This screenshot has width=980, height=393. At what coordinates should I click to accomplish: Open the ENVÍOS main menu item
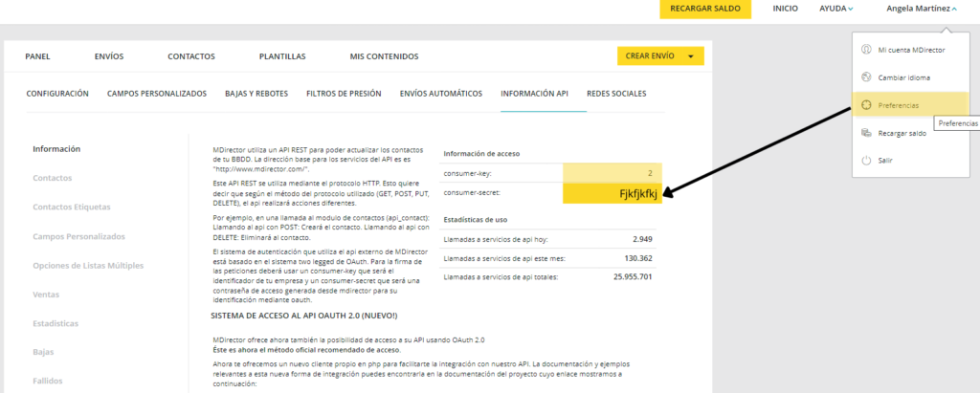[109, 56]
